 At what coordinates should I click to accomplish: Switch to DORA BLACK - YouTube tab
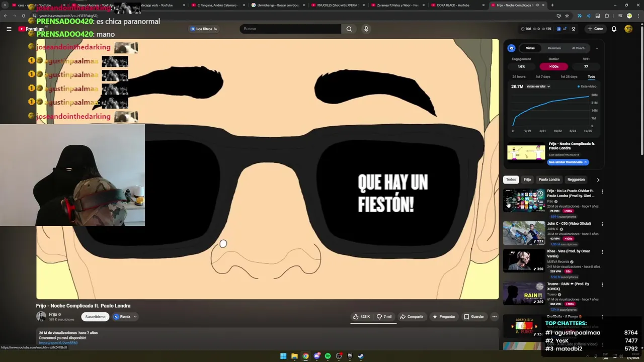point(458,5)
